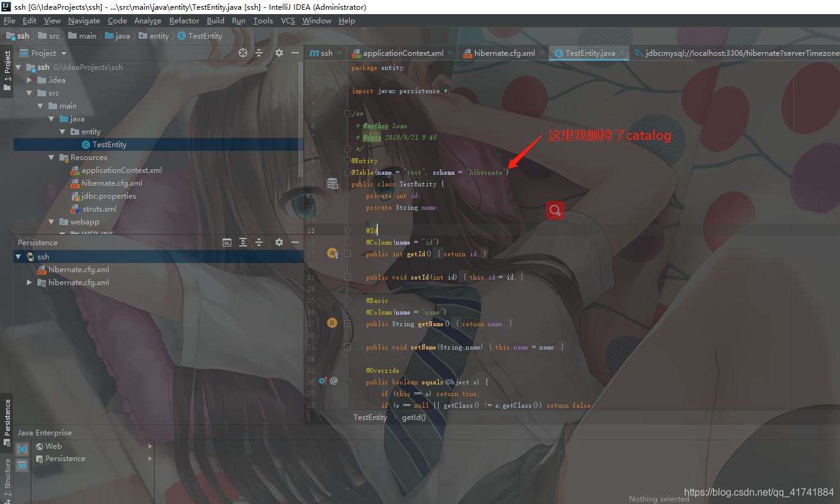Expand all in Persistence panel toolbar
This screenshot has width=840, height=504.
click(x=243, y=242)
